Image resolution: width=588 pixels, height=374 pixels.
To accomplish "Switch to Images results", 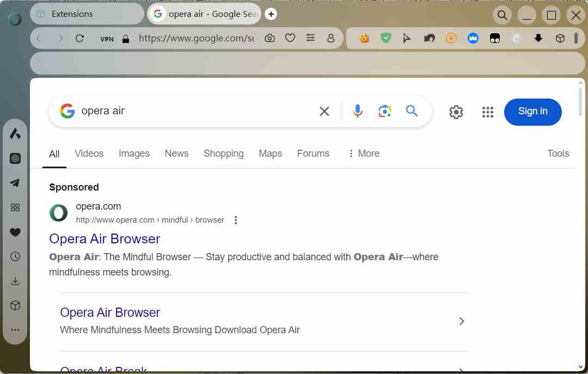I will [134, 154].
